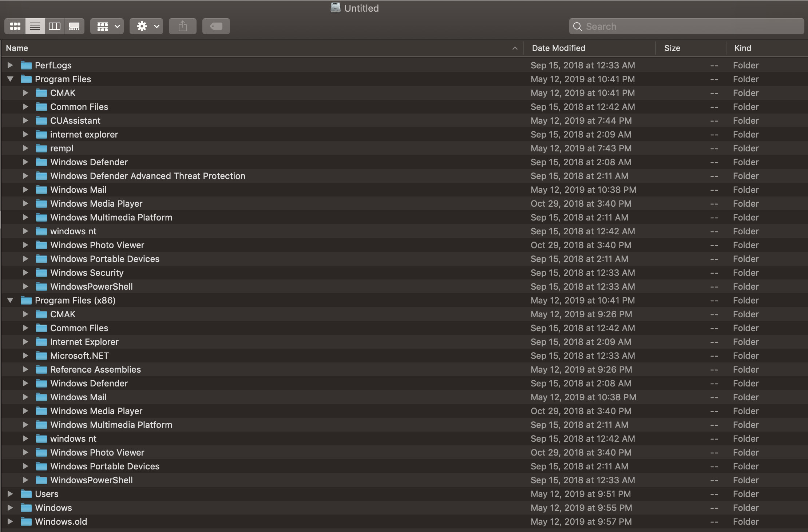
Task: Click the Windows.old folder icon
Action: click(x=26, y=521)
